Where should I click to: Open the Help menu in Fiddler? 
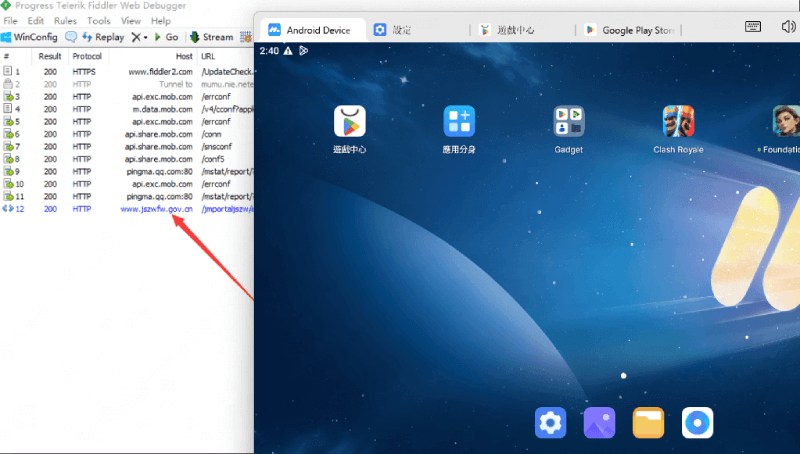pos(161,21)
